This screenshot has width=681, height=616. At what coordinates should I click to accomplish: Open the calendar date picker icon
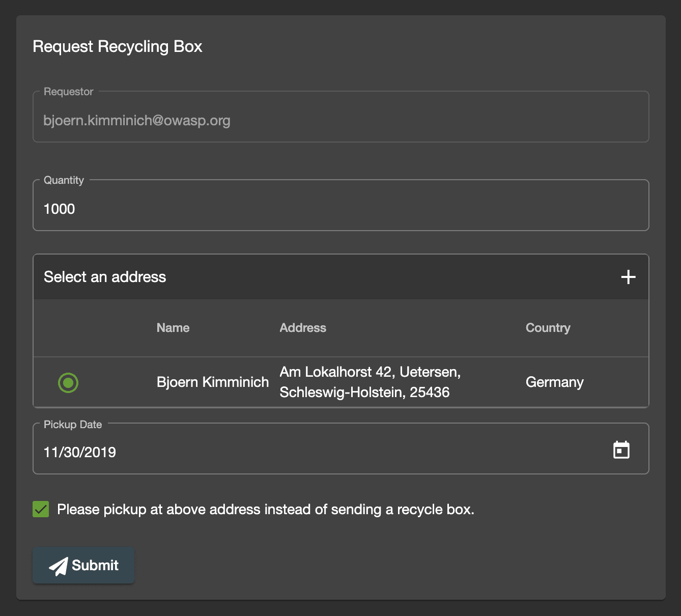(x=621, y=450)
